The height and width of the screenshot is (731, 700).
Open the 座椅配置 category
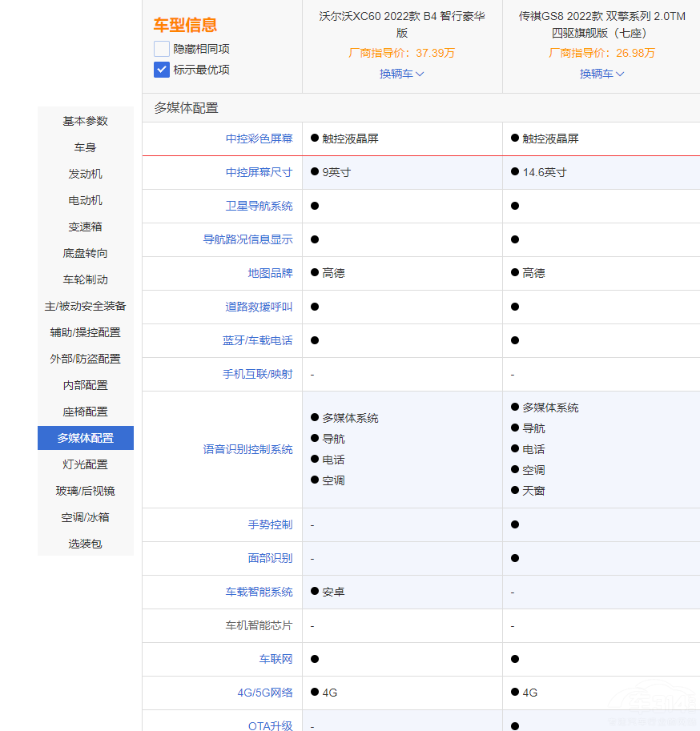(85, 411)
